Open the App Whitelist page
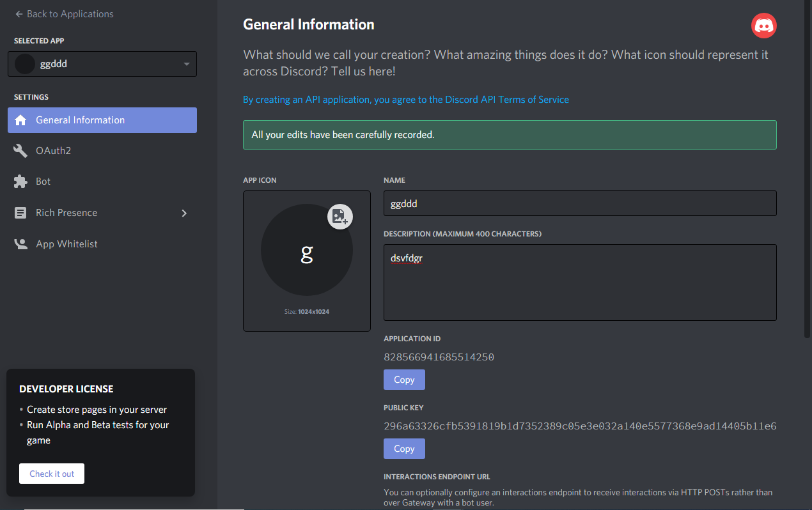Viewport: 812px width, 510px height. [66, 244]
